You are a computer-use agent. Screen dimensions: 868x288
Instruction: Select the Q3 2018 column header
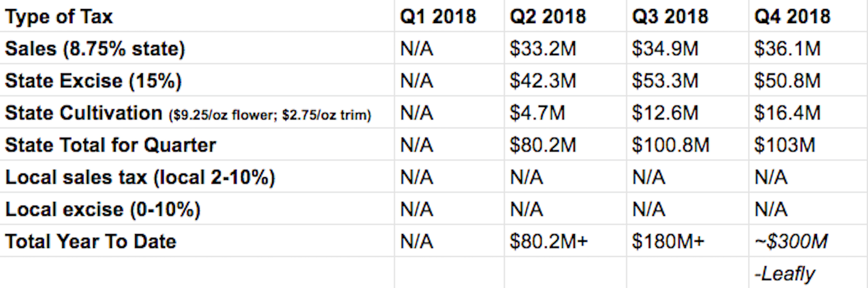pos(670,17)
